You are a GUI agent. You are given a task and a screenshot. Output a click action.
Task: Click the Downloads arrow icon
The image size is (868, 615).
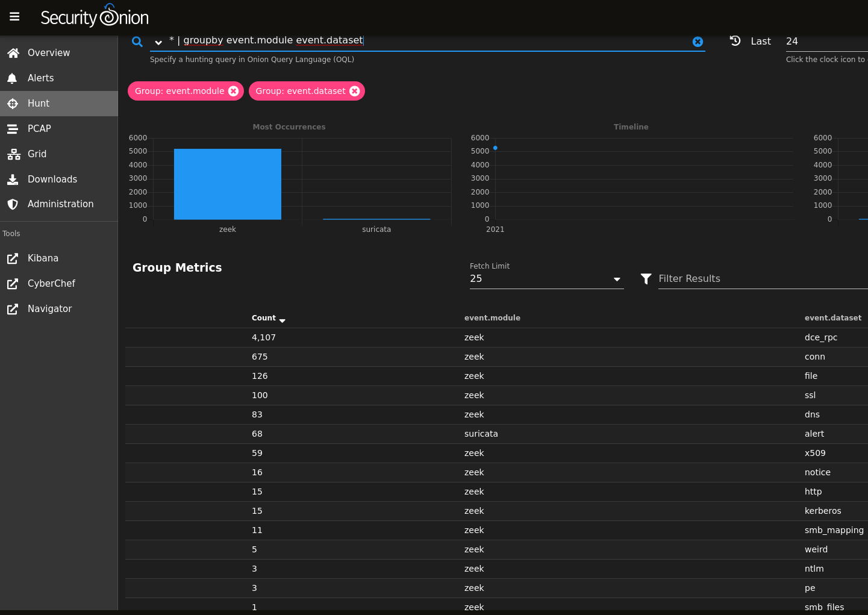pos(13,180)
